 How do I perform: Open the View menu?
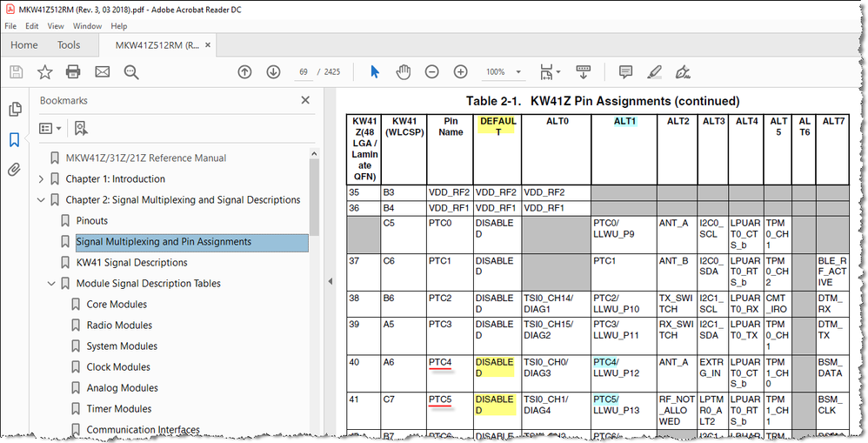(x=56, y=26)
